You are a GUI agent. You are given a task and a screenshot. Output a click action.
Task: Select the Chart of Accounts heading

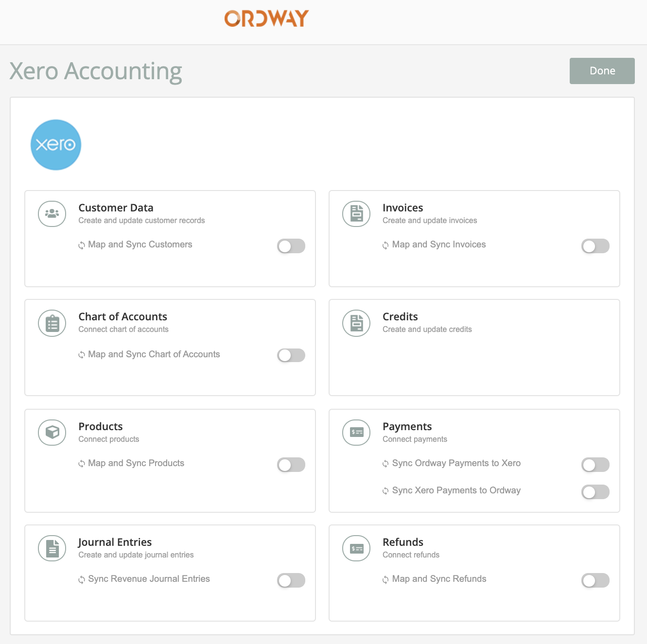click(x=123, y=317)
